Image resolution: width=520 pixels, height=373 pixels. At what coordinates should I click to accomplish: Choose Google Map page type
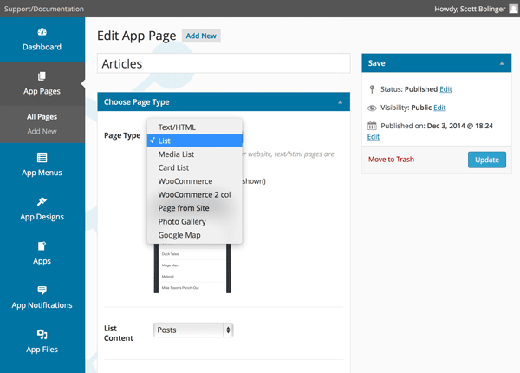point(195,235)
